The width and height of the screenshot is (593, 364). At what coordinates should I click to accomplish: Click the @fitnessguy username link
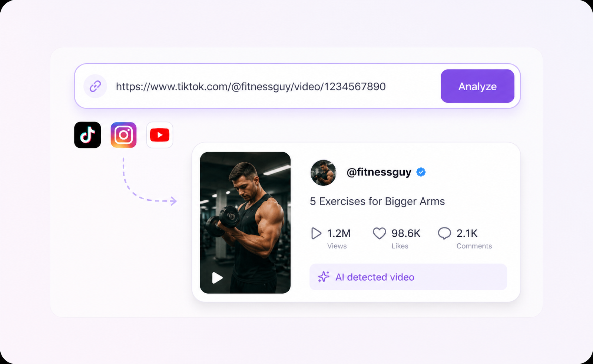click(x=379, y=172)
